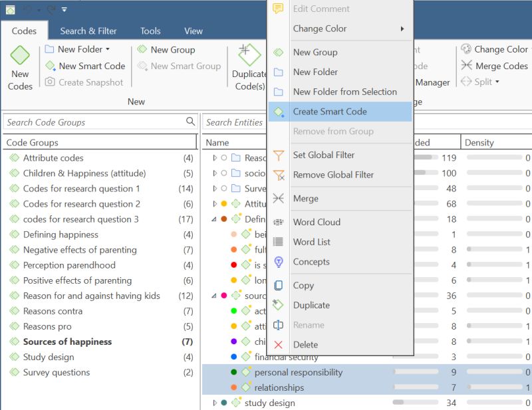Expand the Survey folder triangle

coord(215,188)
